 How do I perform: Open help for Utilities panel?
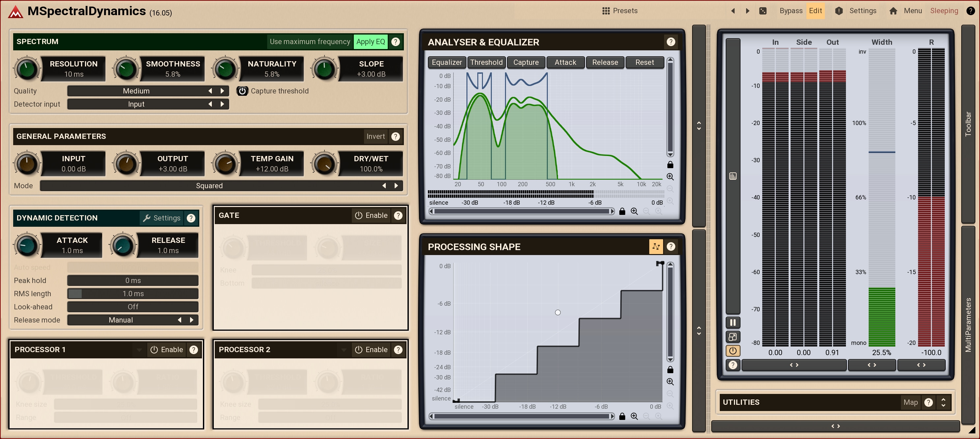click(x=929, y=402)
